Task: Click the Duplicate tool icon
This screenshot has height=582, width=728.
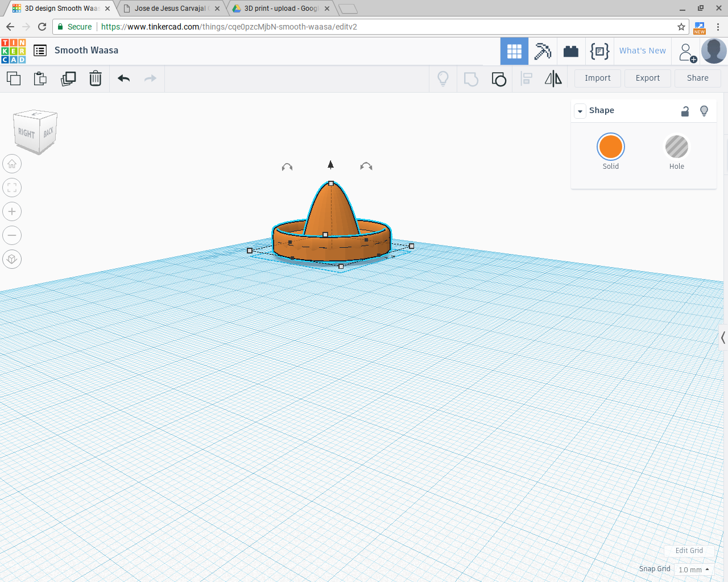Action: pos(68,78)
